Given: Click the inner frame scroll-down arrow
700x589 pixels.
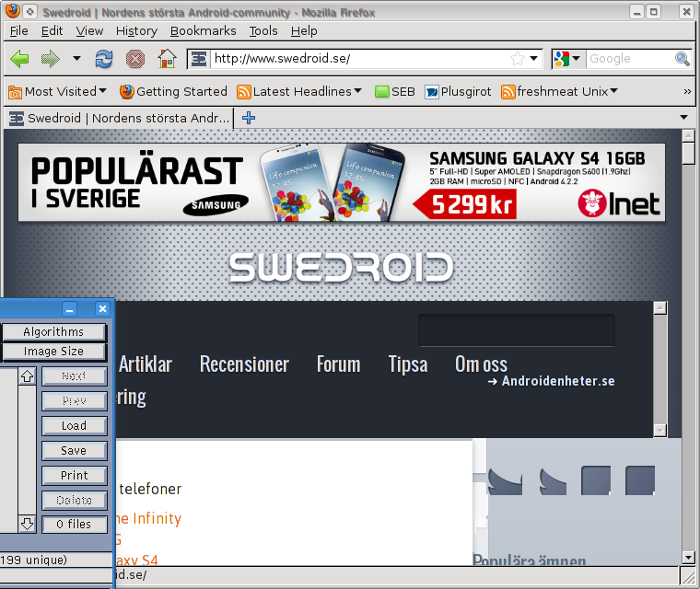Looking at the screenshot, I should pyautogui.click(x=659, y=430).
